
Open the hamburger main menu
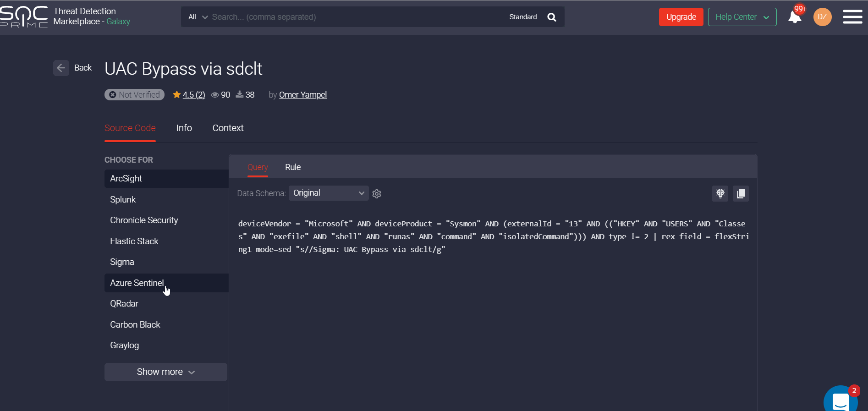pyautogui.click(x=852, y=17)
